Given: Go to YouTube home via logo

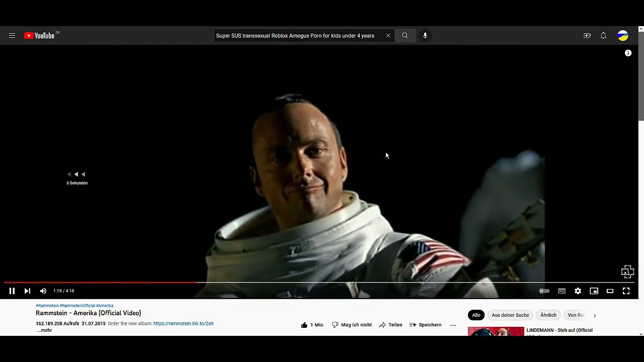Looking at the screenshot, I should point(39,36).
